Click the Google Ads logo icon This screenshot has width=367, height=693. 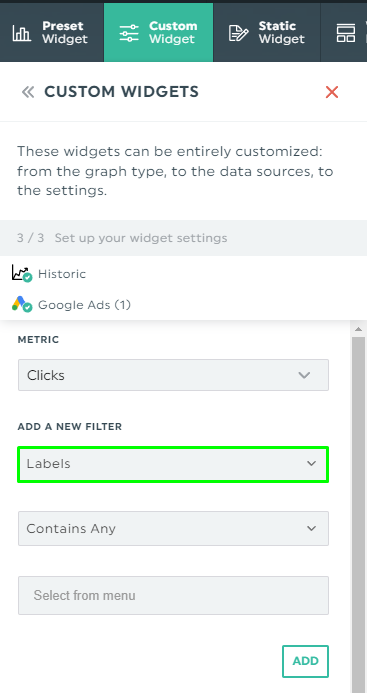pos(22,305)
